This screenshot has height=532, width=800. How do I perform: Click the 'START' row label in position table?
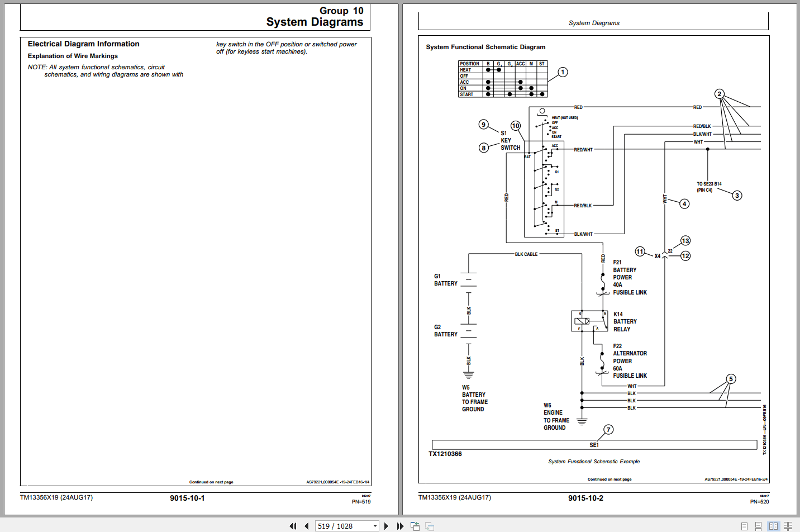466,94
